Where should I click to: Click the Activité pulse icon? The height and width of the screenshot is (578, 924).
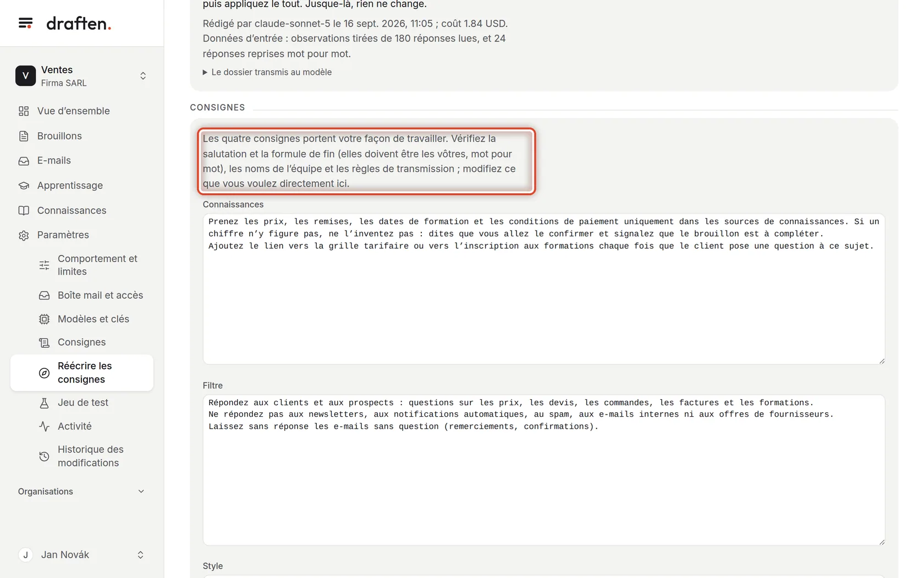point(45,426)
